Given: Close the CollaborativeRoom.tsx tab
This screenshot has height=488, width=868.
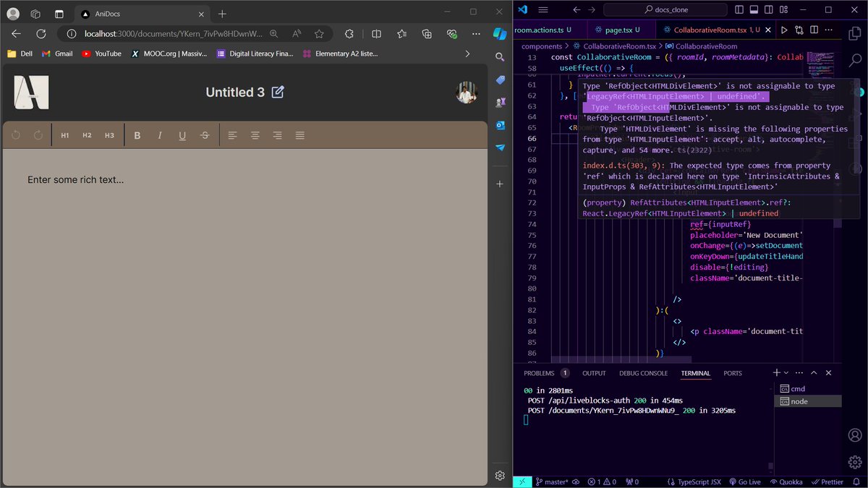Looking at the screenshot, I should pyautogui.click(x=769, y=30).
